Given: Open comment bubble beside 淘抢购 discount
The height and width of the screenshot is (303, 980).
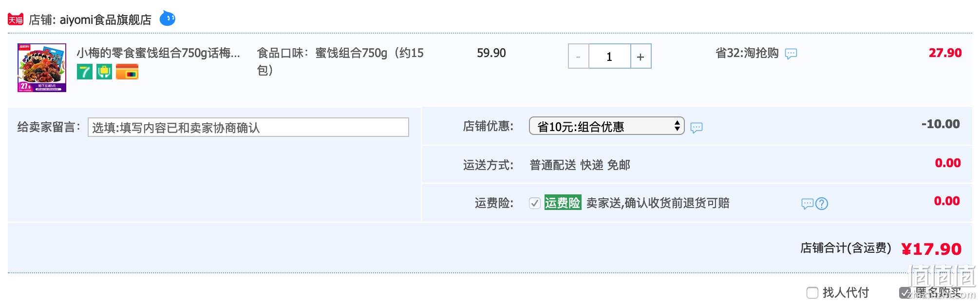Looking at the screenshot, I should click(x=791, y=54).
